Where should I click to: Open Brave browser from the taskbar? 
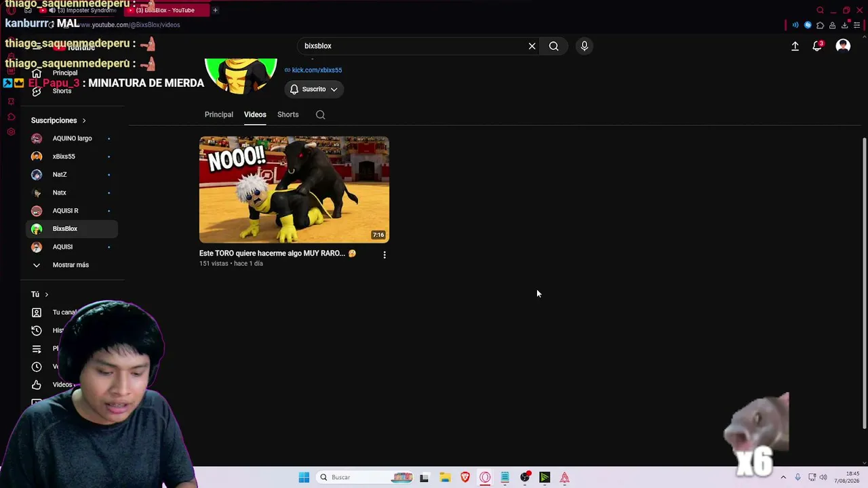click(x=465, y=477)
